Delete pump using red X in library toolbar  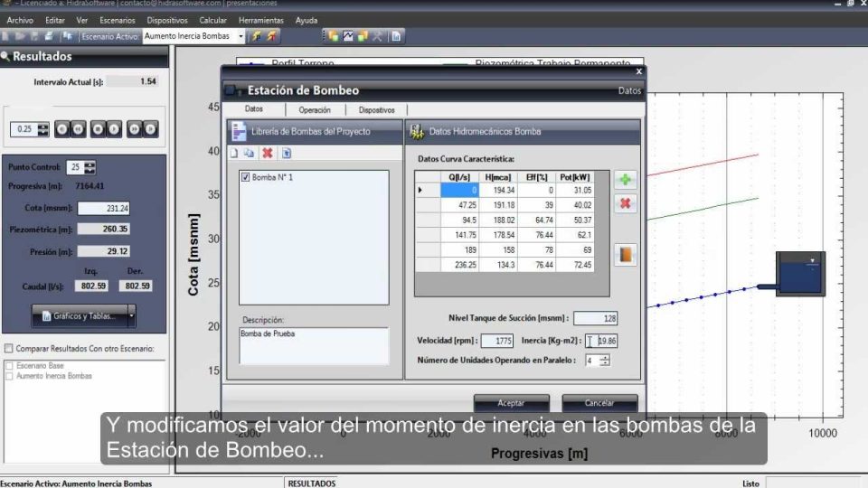268,154
